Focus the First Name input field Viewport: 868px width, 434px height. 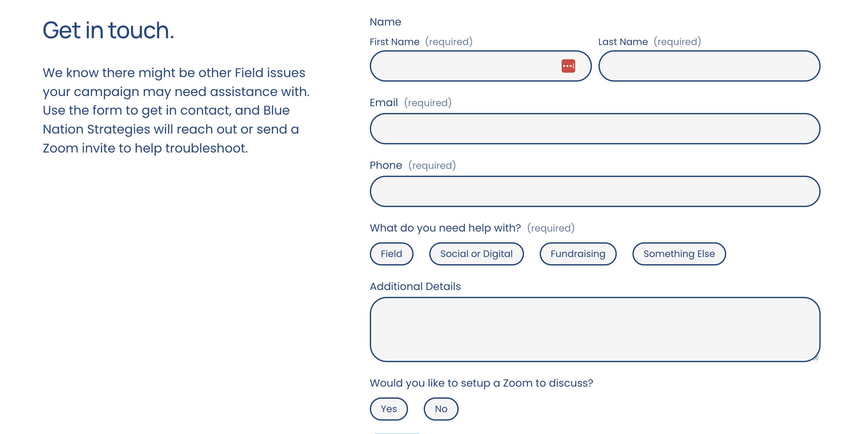click(x=465, y=66)
